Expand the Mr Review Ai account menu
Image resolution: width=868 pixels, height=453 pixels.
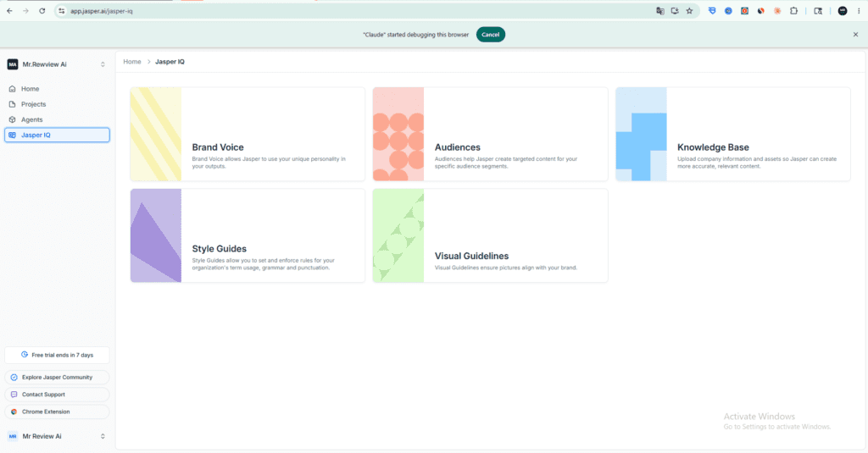click(x=103, y=436)
